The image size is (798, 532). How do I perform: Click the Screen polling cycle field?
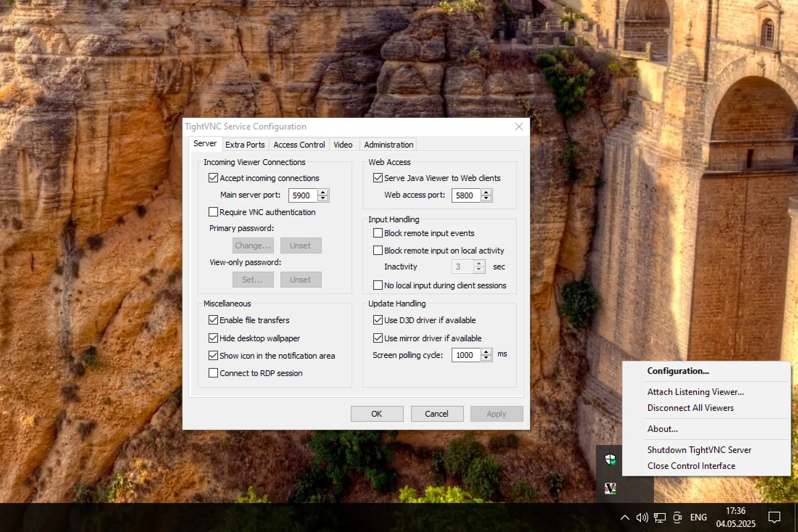466,355
